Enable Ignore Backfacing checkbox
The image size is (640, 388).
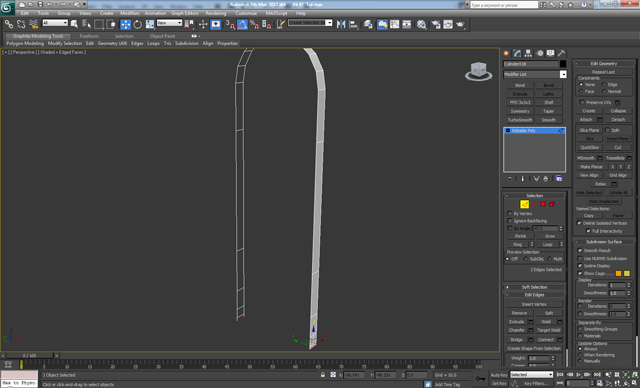point(509,221)
